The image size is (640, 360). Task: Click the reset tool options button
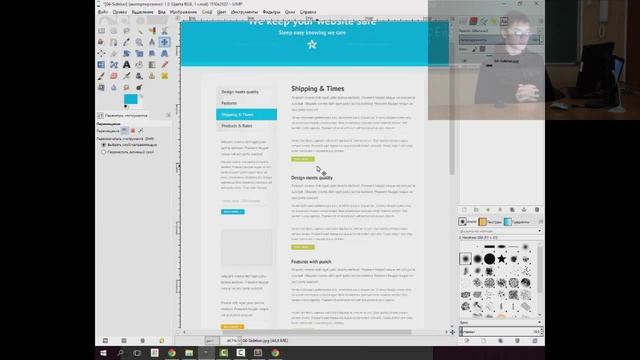(162, 340)
